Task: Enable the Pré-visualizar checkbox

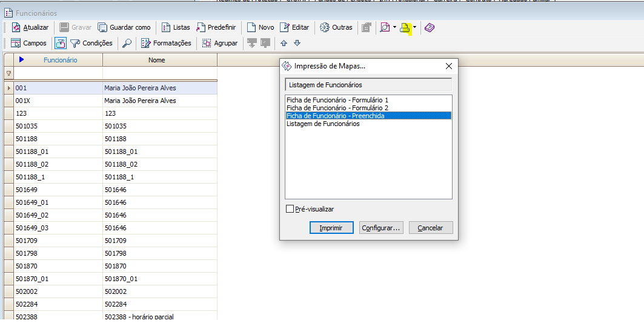Action: pyautogui.click(x=290, y=209)
